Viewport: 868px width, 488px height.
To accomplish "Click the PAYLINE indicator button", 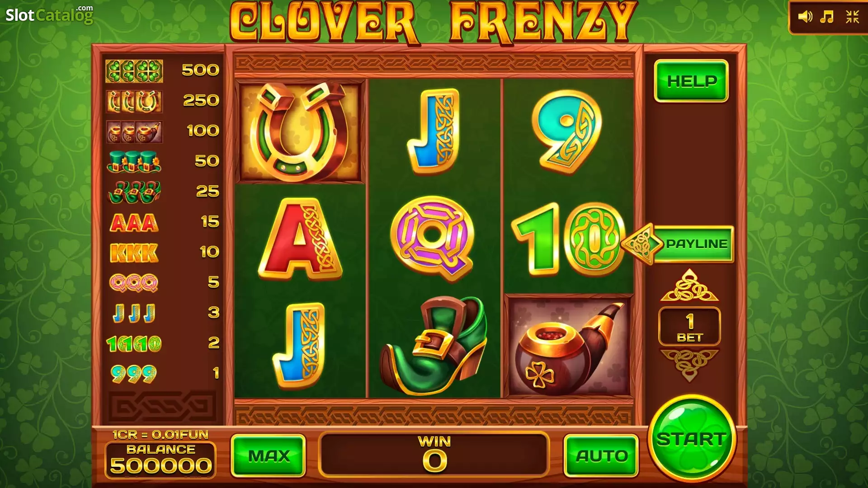I will tap(678, 244).
